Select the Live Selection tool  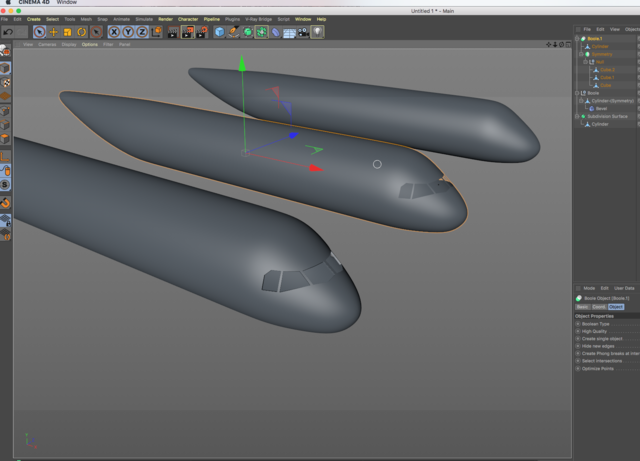tap(39, 32)
